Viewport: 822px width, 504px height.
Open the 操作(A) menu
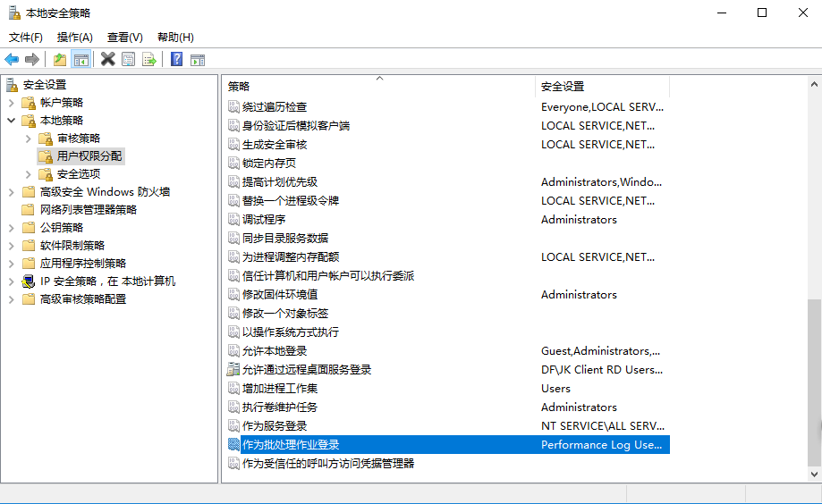point(74,38)
